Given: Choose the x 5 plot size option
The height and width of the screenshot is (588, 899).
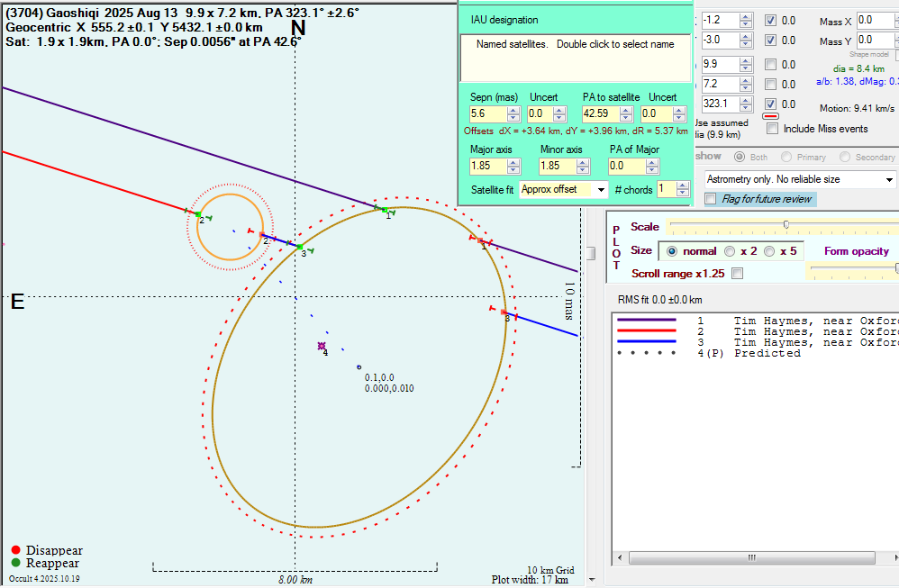Looking at the screenshot, I should click(x=769, y=251).
